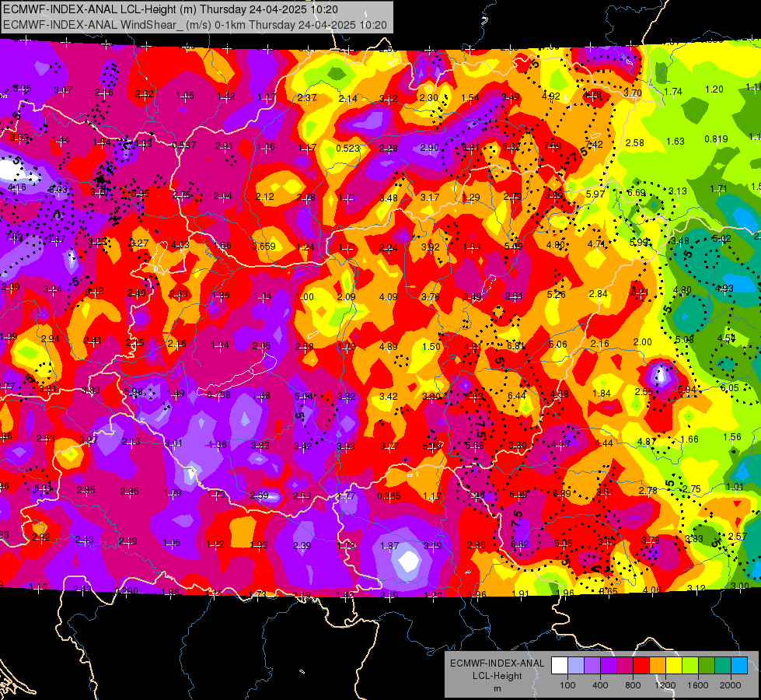761x700 pixels.
Task: Click the wind shear value 2.58
Action: (x=634, y=143)
